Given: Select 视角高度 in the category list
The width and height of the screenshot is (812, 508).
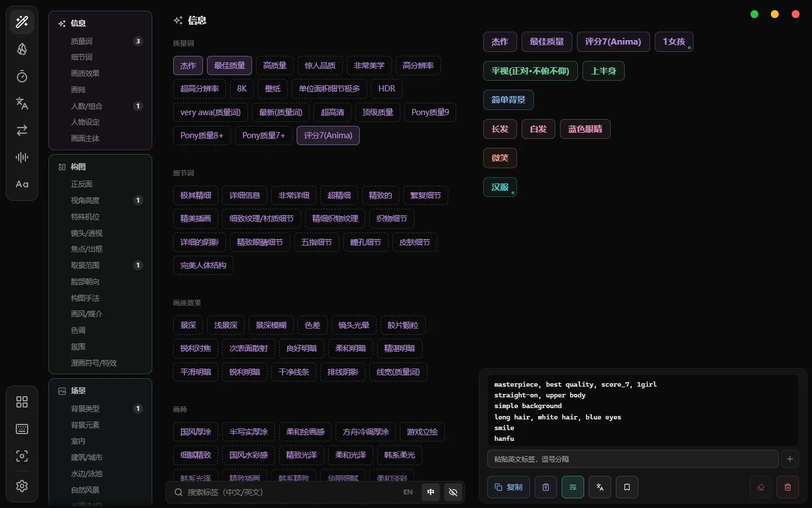Looking at the screenshot, I should [x=100, y=200].
